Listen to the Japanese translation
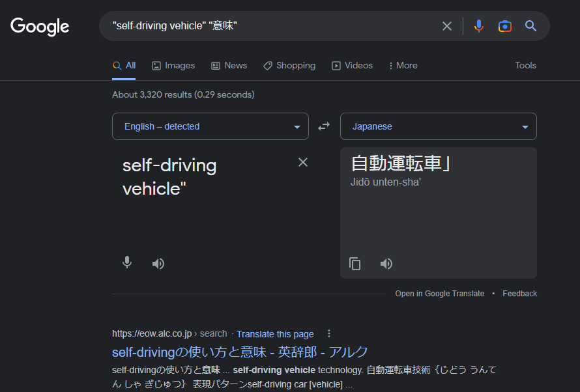This screenshot has width=580, height=392. point(386,264)
